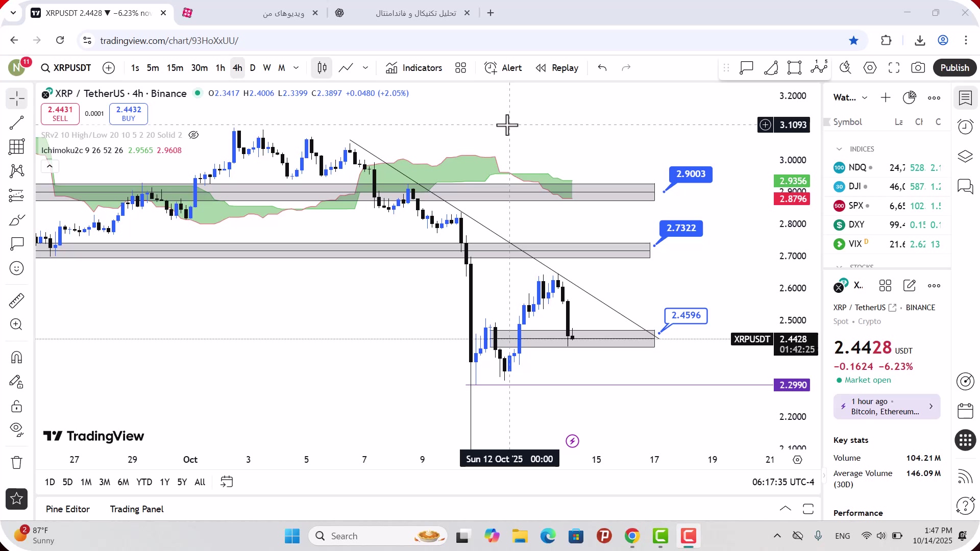The height and width of the screenshot is (551, 980).
Task: Open the quick search icon in toolbar
Action: click(x=846, y=68)
